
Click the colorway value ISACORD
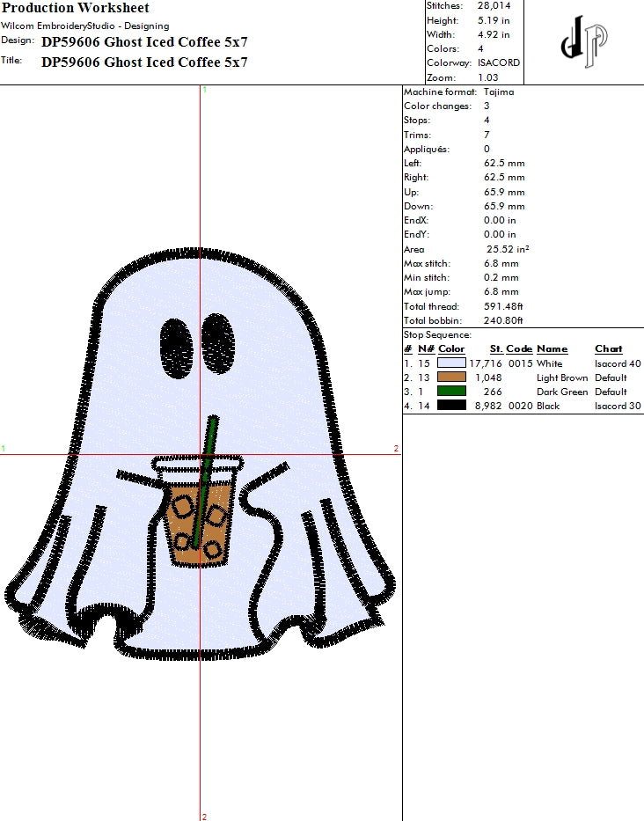pyautogui.click(x=499, y=62)
